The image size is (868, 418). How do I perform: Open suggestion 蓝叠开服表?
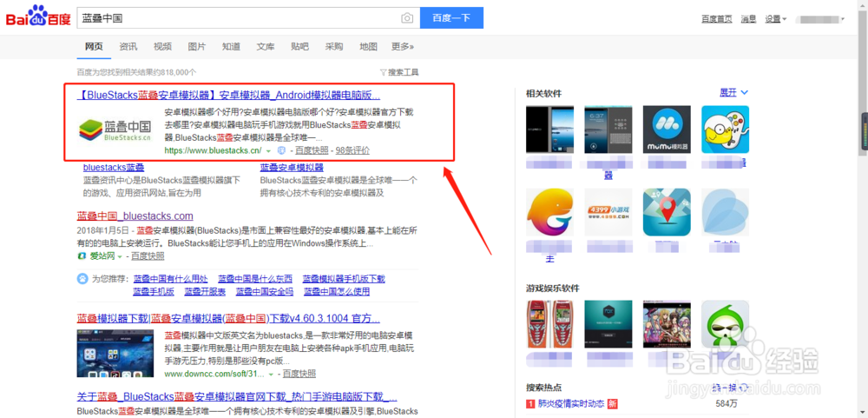coord(206,292)
